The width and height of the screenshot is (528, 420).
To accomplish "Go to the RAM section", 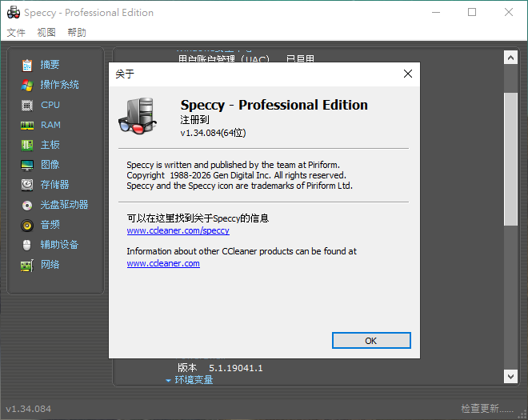I will pyautogui.click(x=50, y=125).
